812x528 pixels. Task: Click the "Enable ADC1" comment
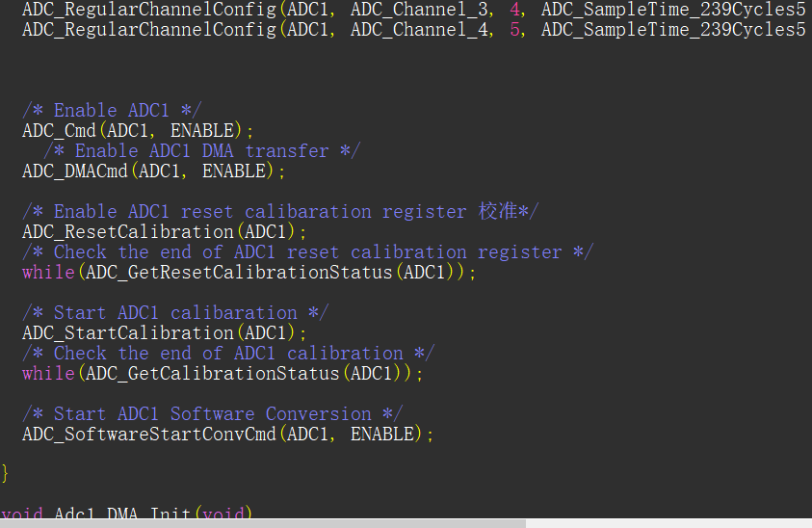pyautogui.click(x=112, y=110)
